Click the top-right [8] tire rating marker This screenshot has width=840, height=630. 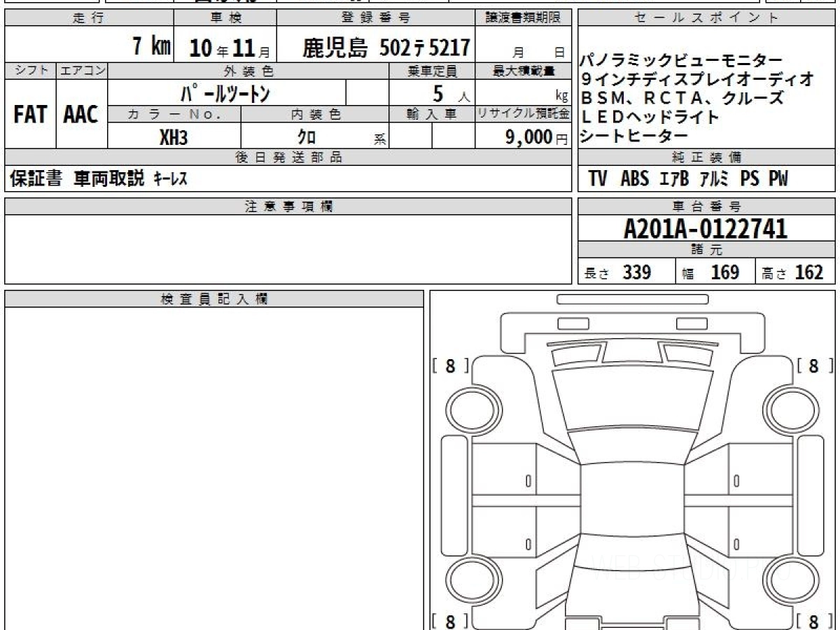813,365
